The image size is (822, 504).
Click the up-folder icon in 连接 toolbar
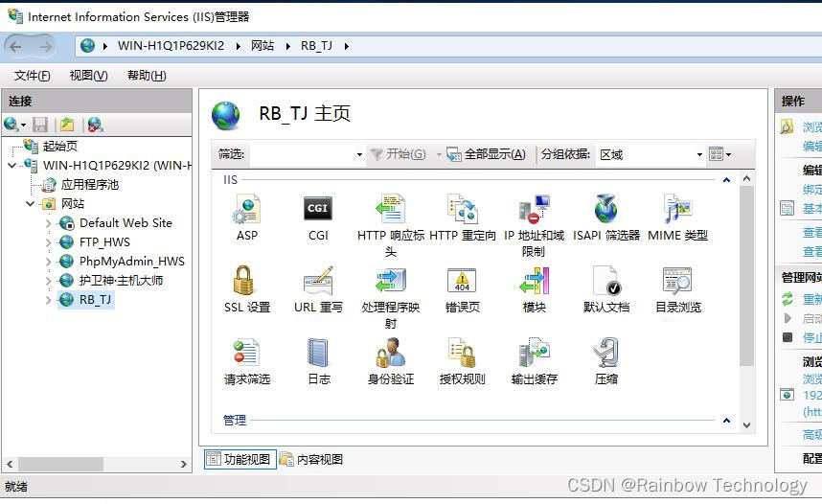(66, 125)
